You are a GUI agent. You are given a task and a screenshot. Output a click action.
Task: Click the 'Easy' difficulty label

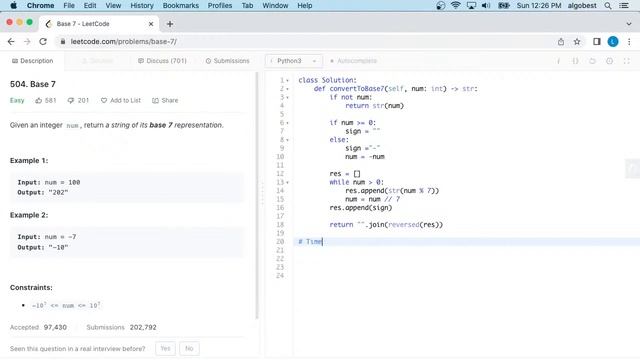pyautogui.click(x=17, y=100)
